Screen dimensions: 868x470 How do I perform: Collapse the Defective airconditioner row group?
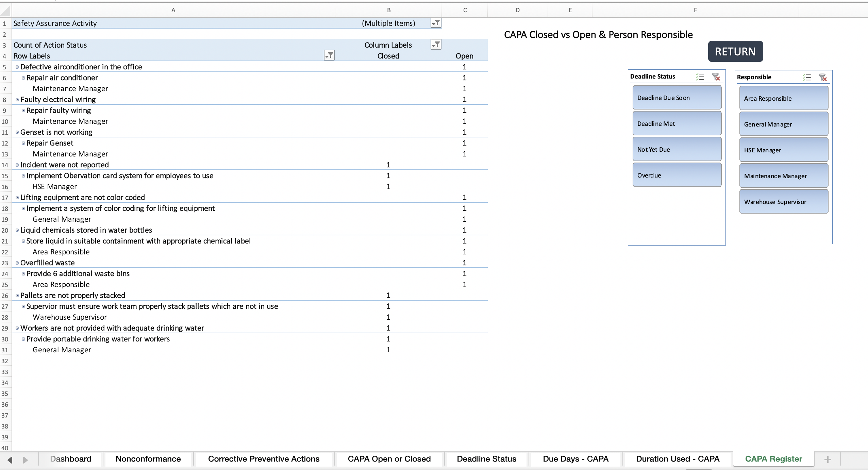[17, 67]
